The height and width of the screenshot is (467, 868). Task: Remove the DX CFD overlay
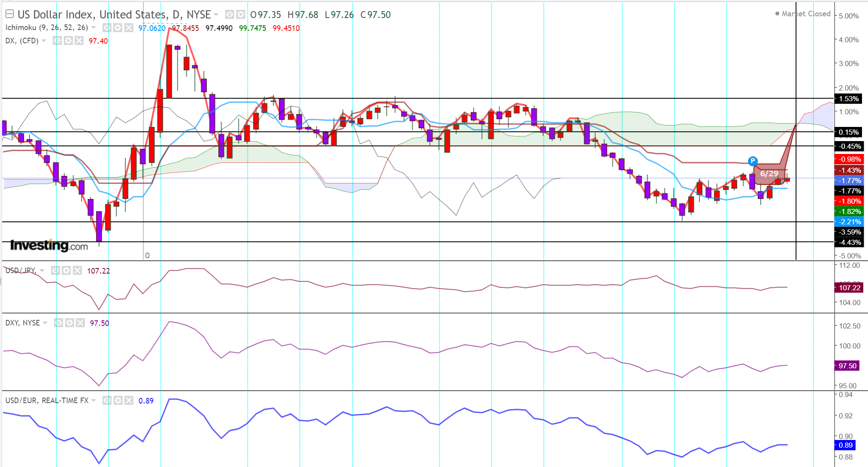coord(79,41)
